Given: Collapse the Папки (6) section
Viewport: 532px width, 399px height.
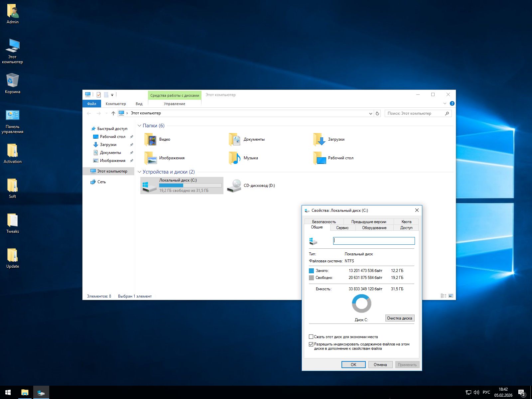Looking at the screenshot, I should (x=140, y=126).
